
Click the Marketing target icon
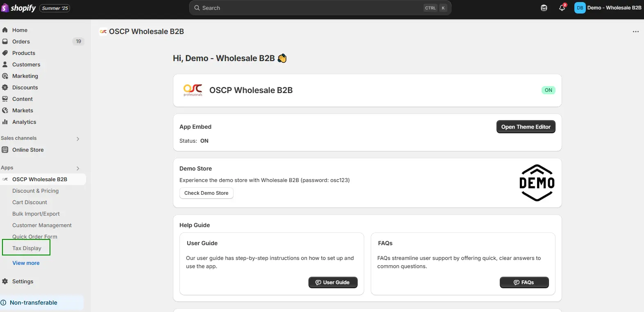click(x=5, y=76)
